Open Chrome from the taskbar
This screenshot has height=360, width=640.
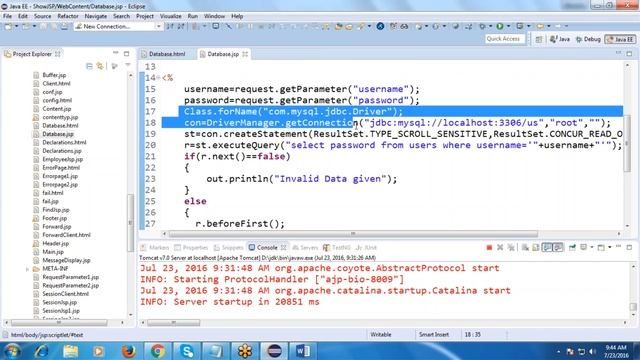tap(158, 351)
